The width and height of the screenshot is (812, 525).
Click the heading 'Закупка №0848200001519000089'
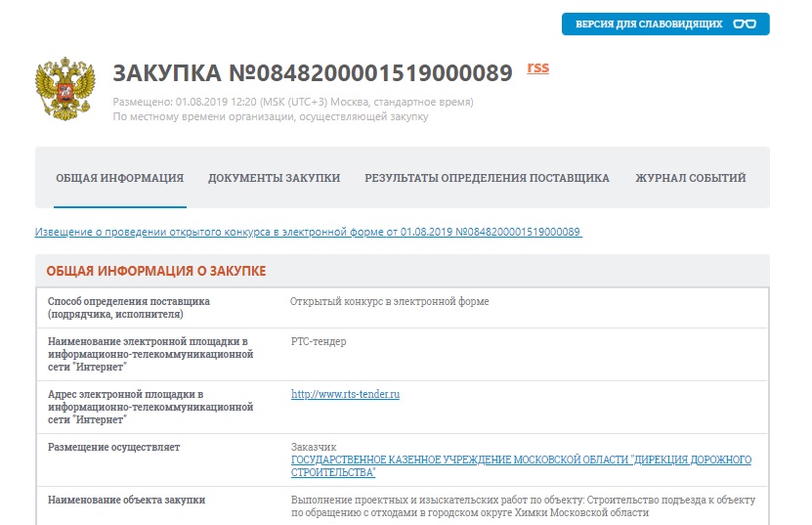[313, 72]
